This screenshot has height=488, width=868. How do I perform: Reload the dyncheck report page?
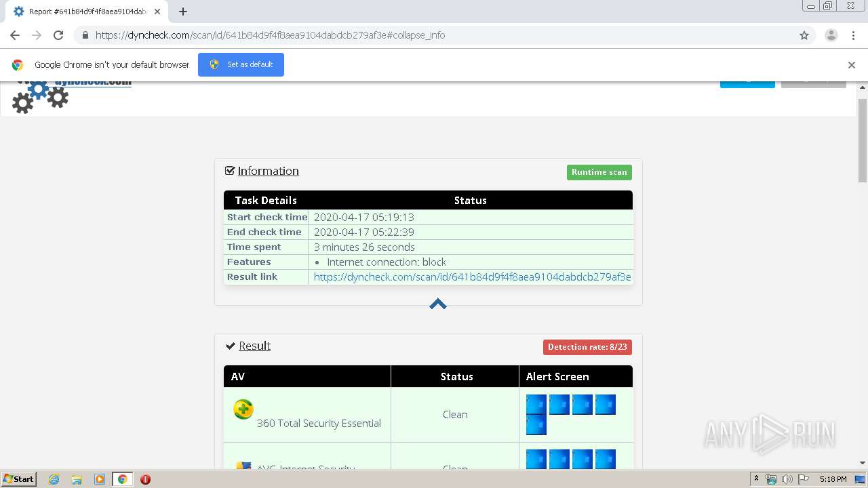click(58, 35)
